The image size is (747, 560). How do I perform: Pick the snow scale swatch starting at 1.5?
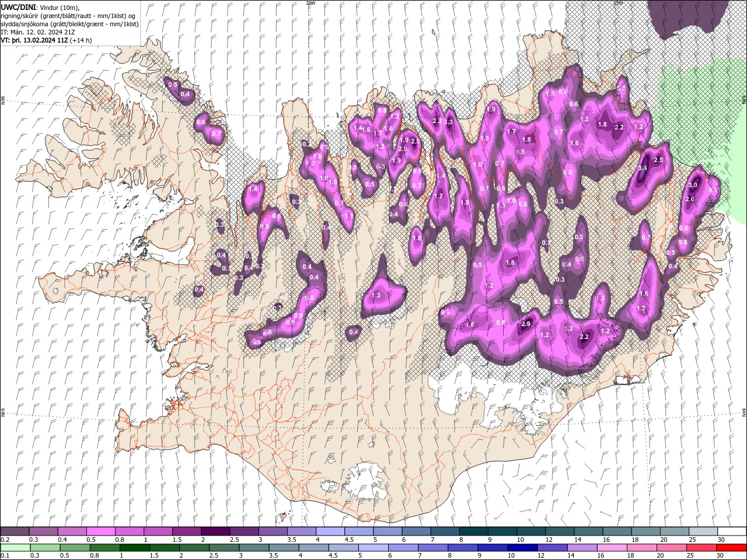(x=187, y=531)
